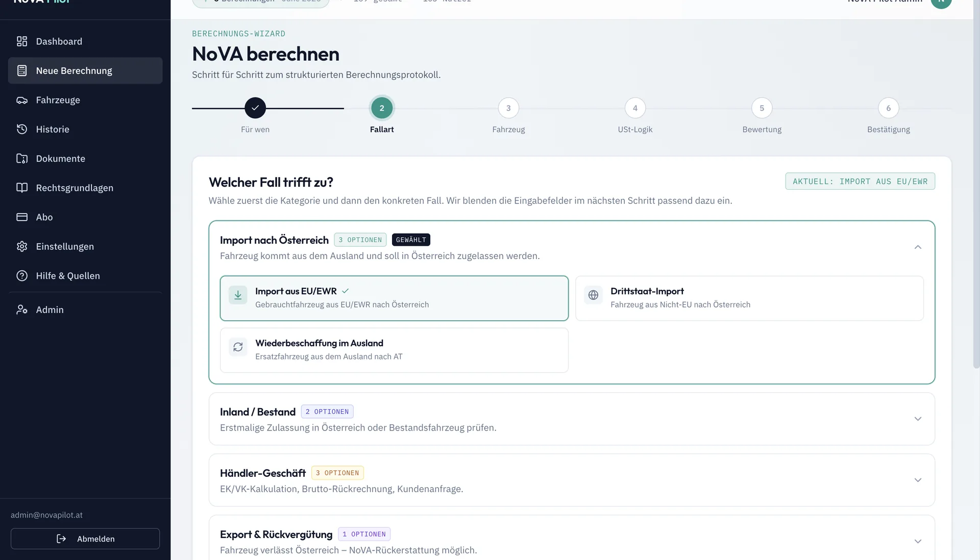
Task: Click the 1 Optionen badge at Export & Rückvergütung
Action: (364, 534)
